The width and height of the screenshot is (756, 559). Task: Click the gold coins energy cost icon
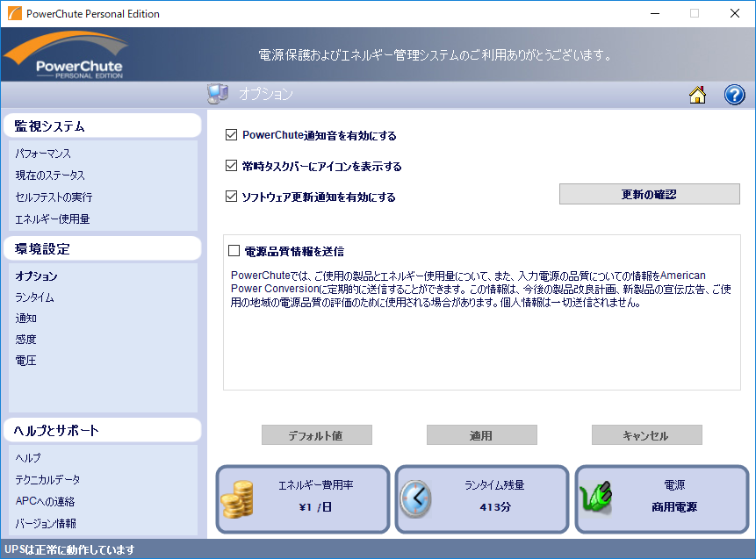tap(237, 499)
